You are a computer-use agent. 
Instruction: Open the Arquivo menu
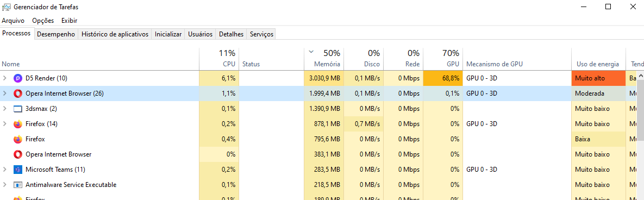13,21
